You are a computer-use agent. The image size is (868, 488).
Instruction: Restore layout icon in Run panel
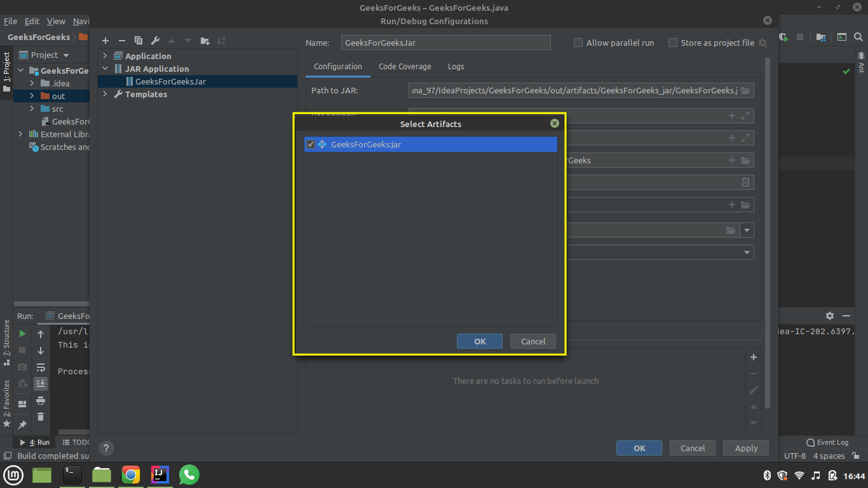click(22, 403)
